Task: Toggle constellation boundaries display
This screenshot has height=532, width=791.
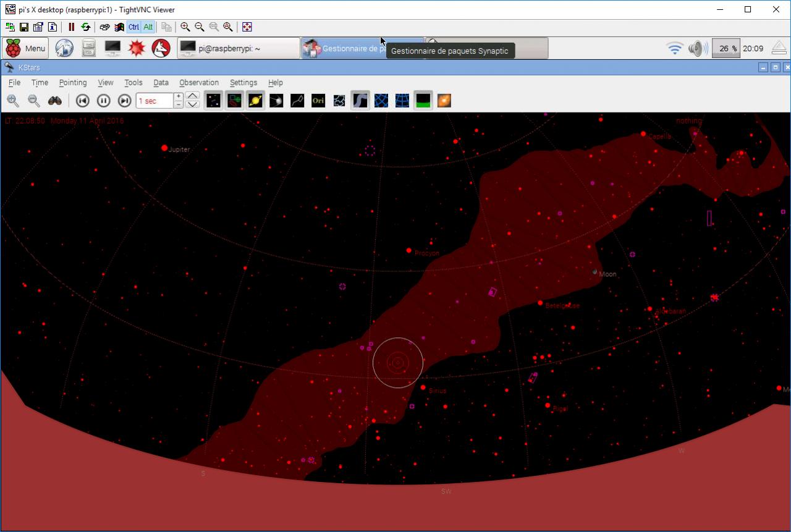Action: click(339, 100)
